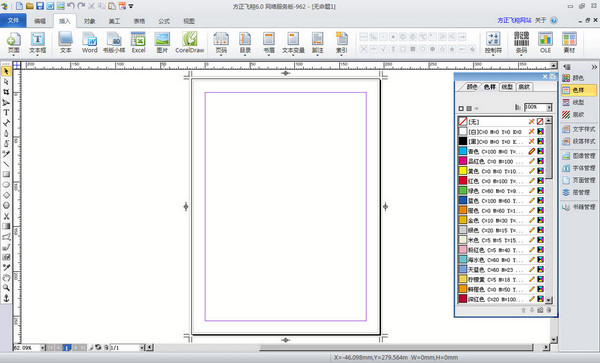
Task: Select the 黄色 yellow swatch
Action: (501, 171)
